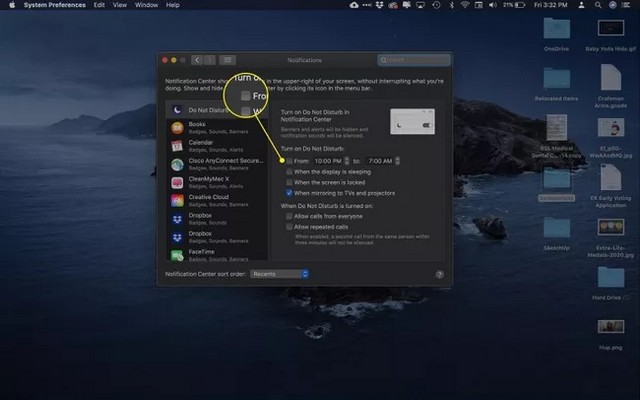640x400 pixels.
Task: Click the search field in Notifications window
Action: [411, 60]
